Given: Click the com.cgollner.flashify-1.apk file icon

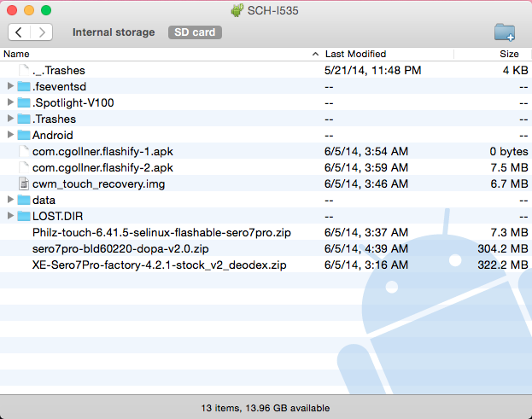Looking at the screenshot, I should tap(24, 151).
